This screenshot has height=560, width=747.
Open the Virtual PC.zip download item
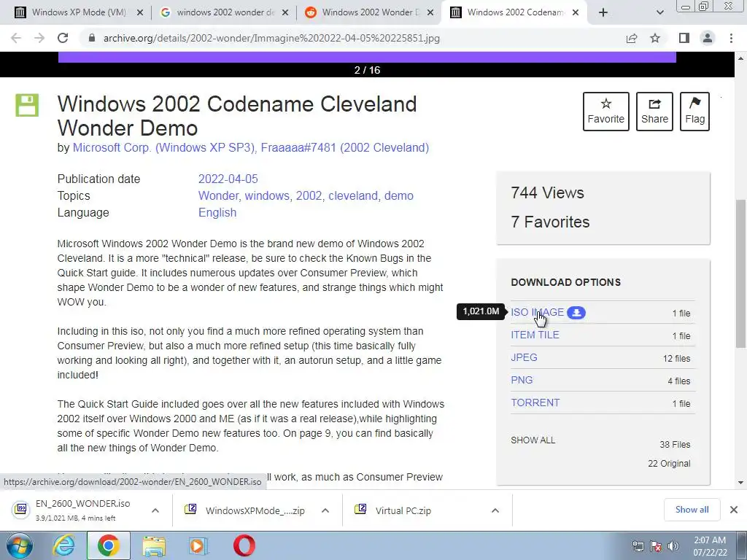(393, 510)
